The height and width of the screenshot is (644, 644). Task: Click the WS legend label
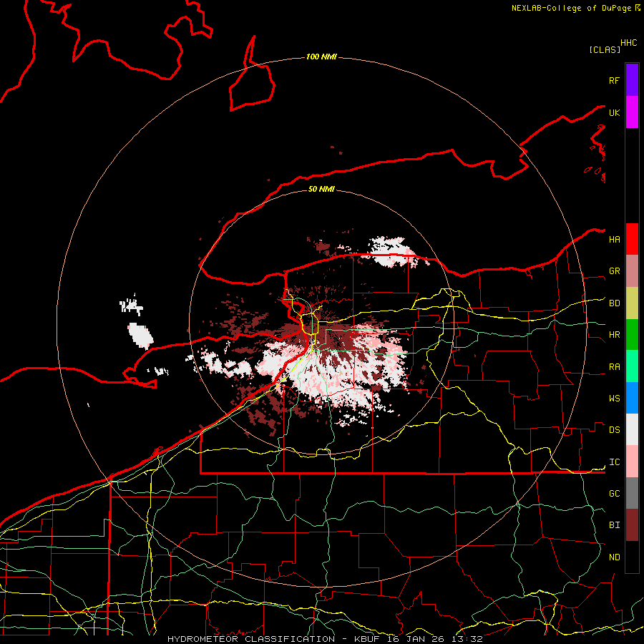click(614, 399)
